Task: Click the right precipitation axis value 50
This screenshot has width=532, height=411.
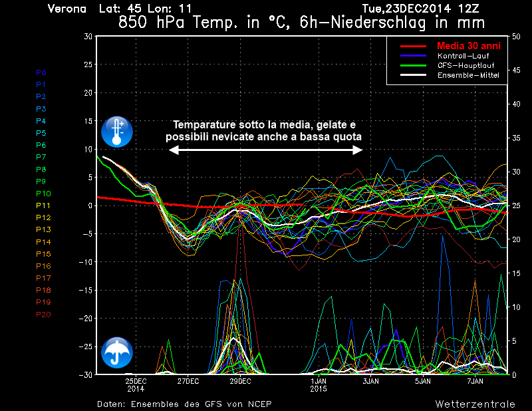Action: [516, 37]
